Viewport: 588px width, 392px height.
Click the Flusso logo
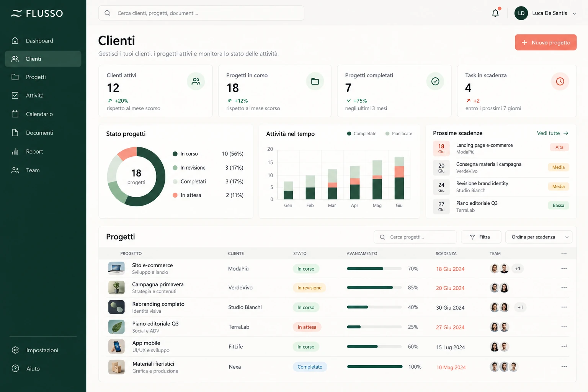(37, 13)
